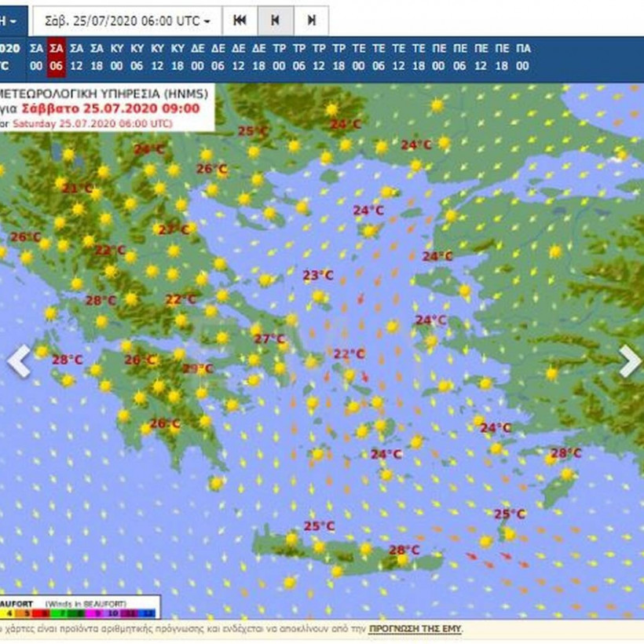The width and height of the screenshot is (644, 644).
Task: Advance to the next forecast time
Action: [311, 20]
